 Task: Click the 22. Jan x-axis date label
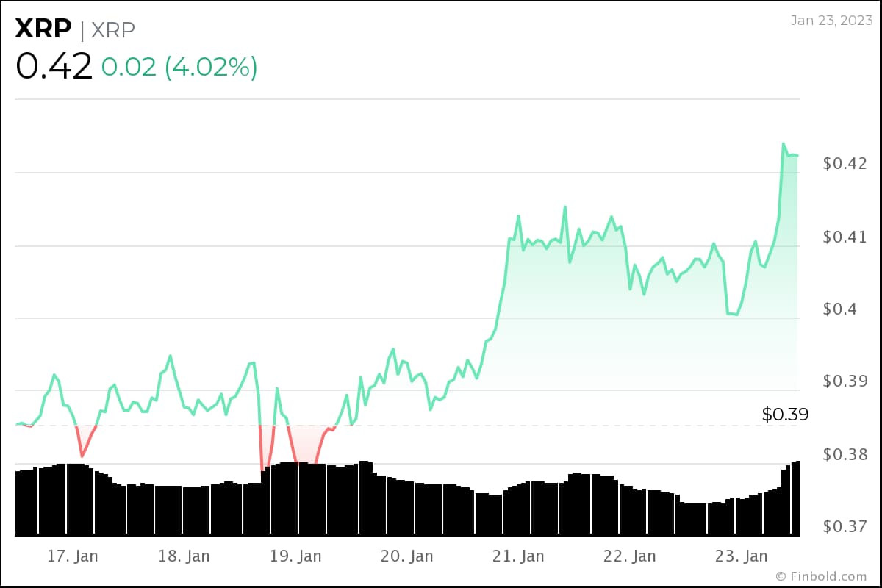(x=630, y=556)
